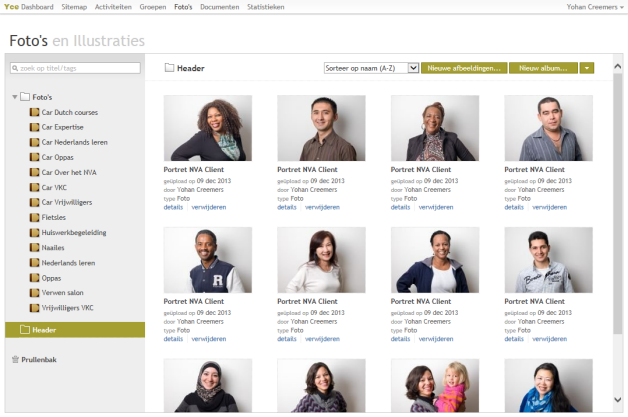628x417 pixels.
Task: Open the Groepen menu
Action: click(x=153, y=7)
